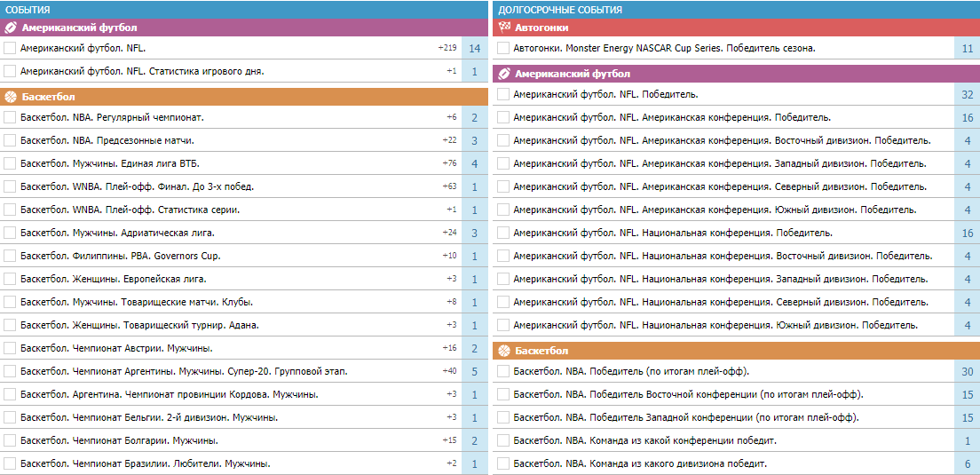Open Чемпионат Аргентины Супер-20 Групповой этап
Image resolution: width=980 pixels, height=475 pixels.
pyautogui.click(x=184, y=371)
